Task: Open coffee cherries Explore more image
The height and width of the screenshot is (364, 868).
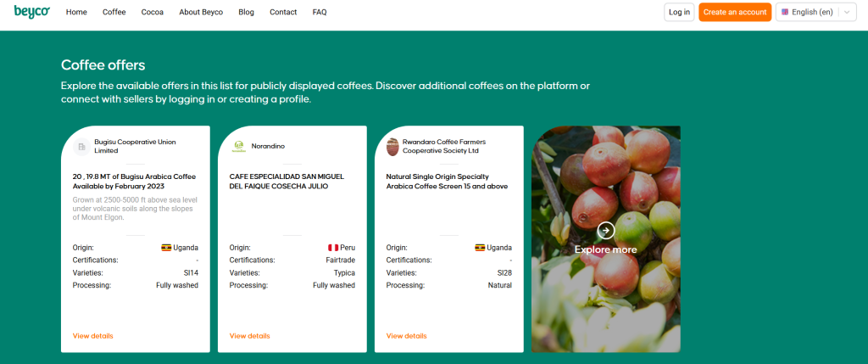Action: [605, 238]
